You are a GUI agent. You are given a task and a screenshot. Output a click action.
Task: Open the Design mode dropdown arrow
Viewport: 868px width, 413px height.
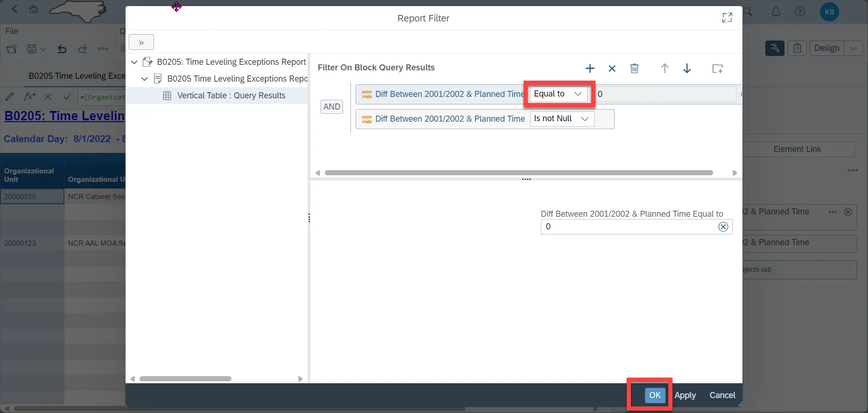[853, 48]
